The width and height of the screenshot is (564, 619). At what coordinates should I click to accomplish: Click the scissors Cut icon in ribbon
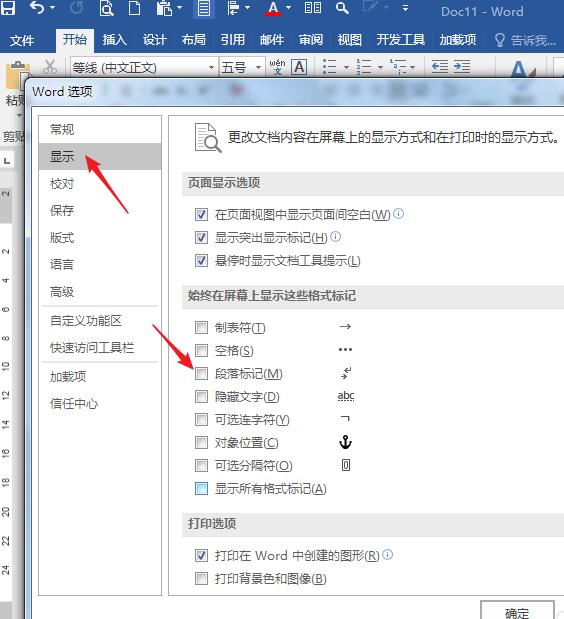pyautogui.click(x=50, y=67)
